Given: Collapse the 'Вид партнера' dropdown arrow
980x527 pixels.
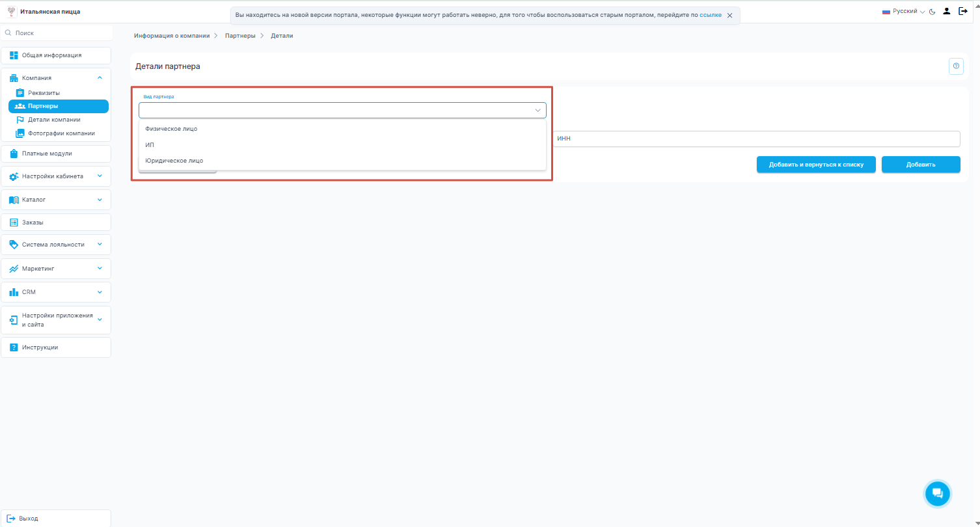Looking at the screenshot, I should pyautogui.click(x=538, y=111).
